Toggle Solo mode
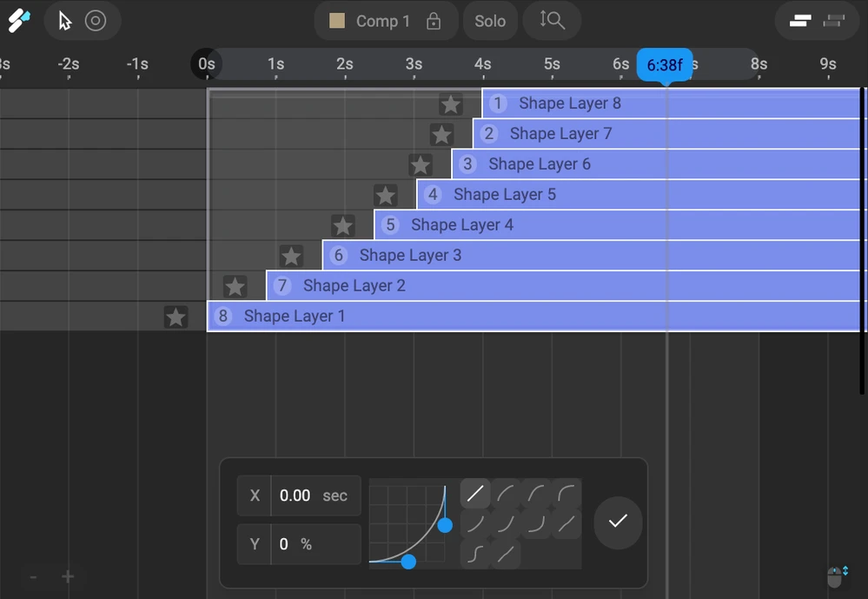Viewport: 868px width, 599px height. click(x=490, y=22)
